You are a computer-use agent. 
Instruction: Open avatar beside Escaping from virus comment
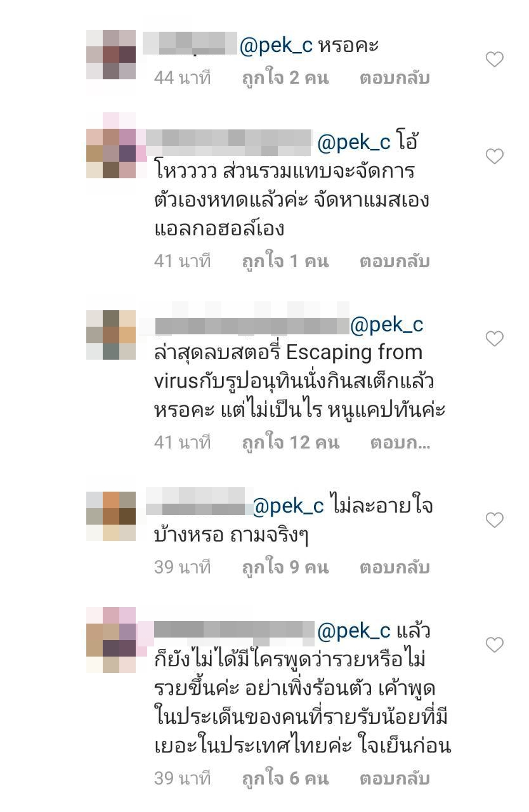tap(111, 335)
